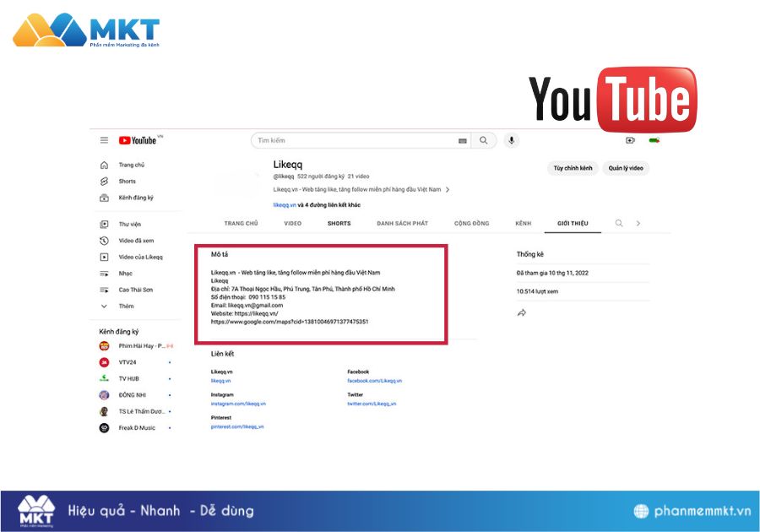Open Phim Hài Hay channel avatar

pyautogui.click(x=104, y=346)
